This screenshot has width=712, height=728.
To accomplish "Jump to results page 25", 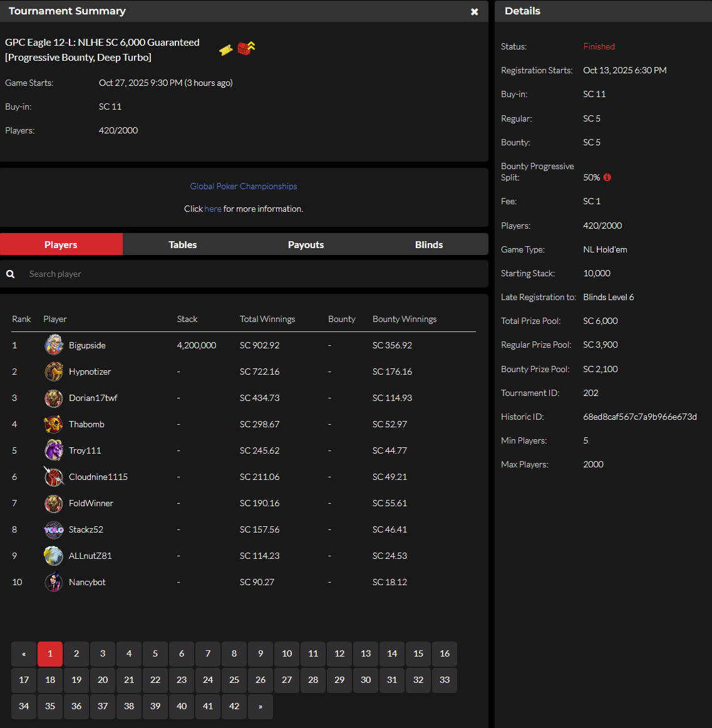I will pyautogui.click(x=234, y=680).
